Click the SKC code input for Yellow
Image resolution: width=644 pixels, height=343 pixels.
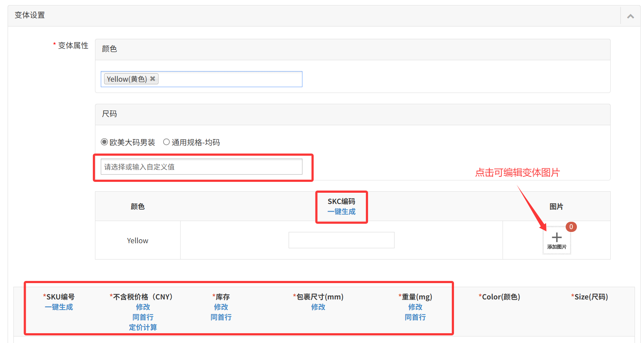[341, 240]
